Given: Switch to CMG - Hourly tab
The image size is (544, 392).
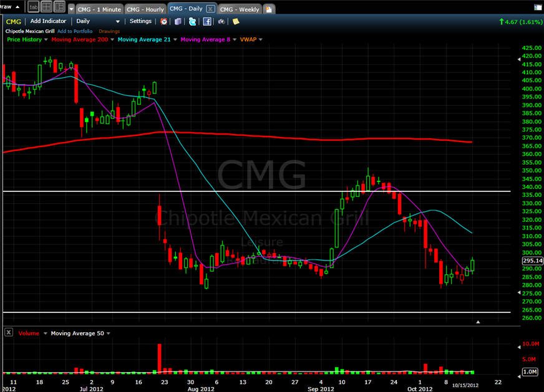Looking at the screenshot, I should tap(145, 9).
